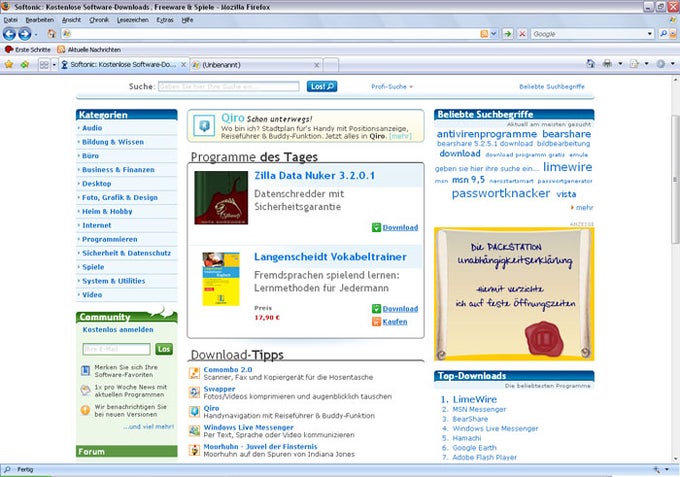
Task: Click the Google search input field
Action: click(588, 34)
